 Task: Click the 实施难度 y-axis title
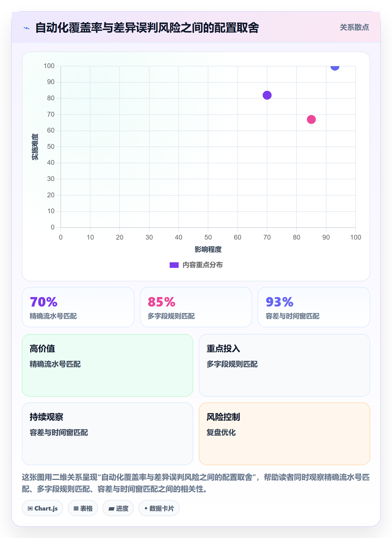click(x=35, y=147)
